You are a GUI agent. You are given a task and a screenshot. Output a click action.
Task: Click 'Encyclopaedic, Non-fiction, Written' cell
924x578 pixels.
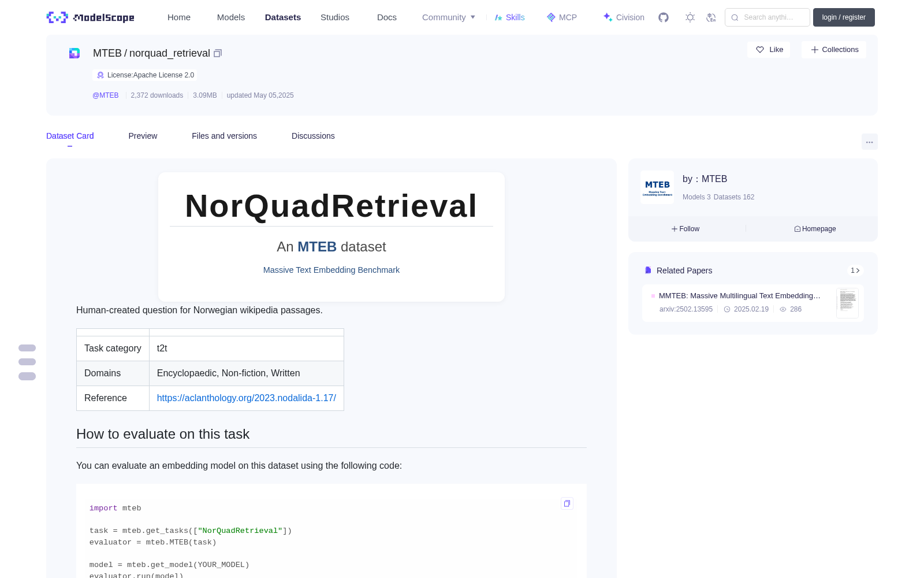click(x=247, y=373)
